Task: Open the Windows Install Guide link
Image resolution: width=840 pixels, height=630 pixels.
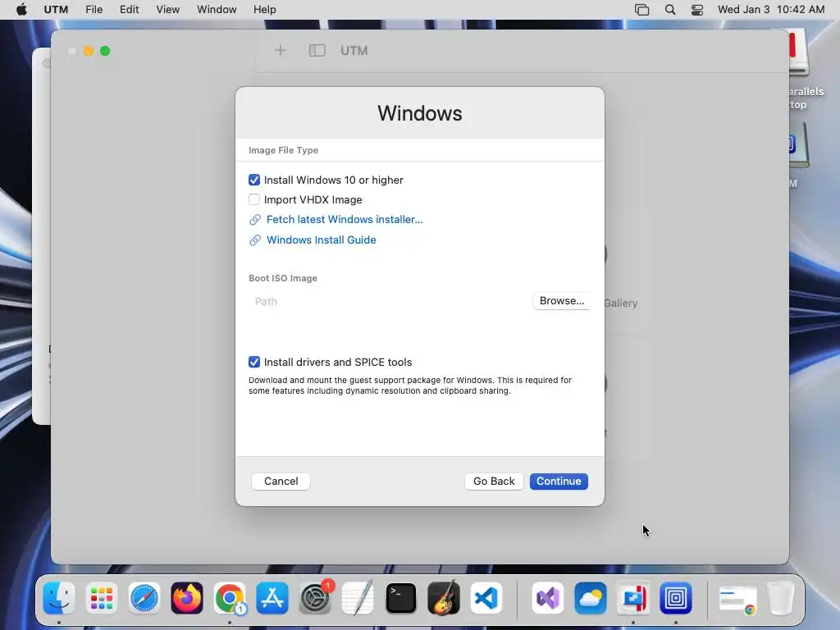Action: tap(322, 240)
